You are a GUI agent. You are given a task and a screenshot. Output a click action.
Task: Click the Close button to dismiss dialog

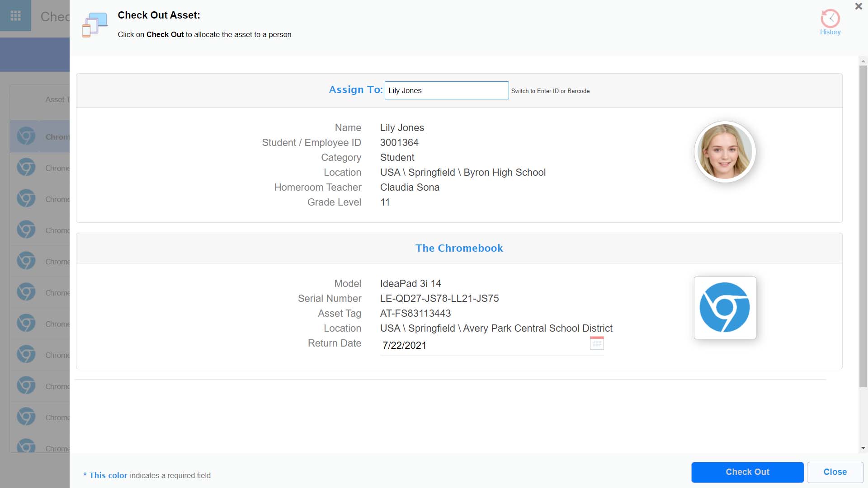(x=835, y=472)
